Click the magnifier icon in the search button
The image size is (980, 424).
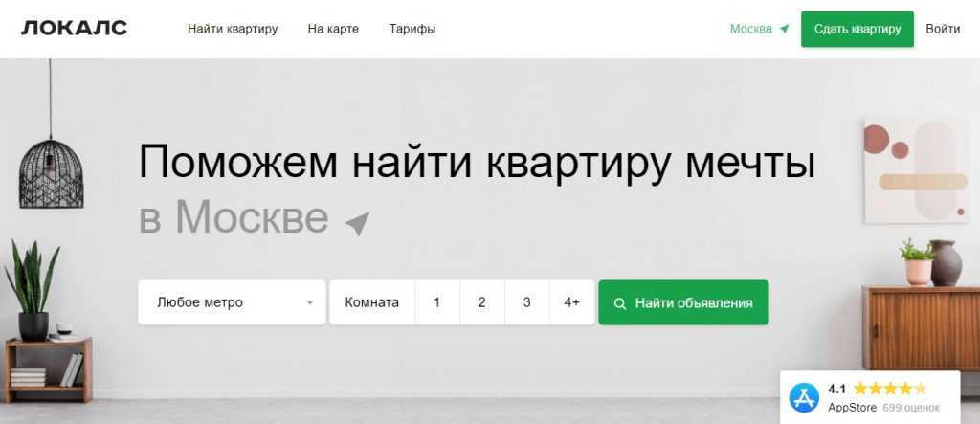coord(620,303)
